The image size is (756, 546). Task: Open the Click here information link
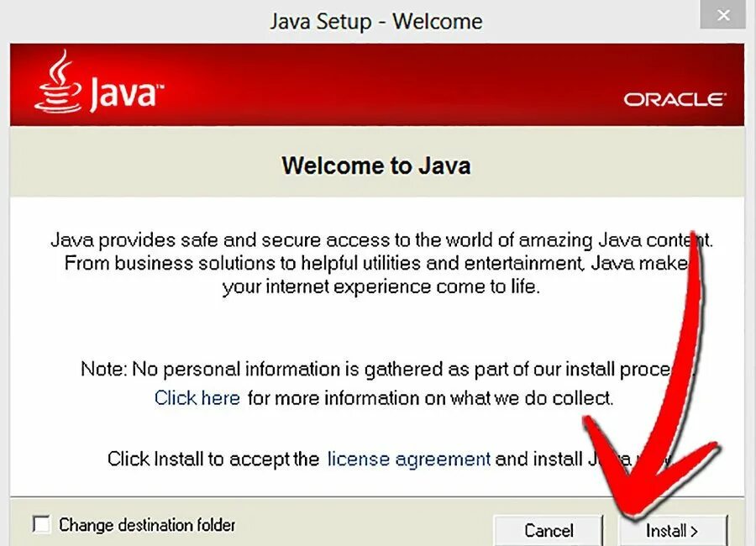point(197,398)
